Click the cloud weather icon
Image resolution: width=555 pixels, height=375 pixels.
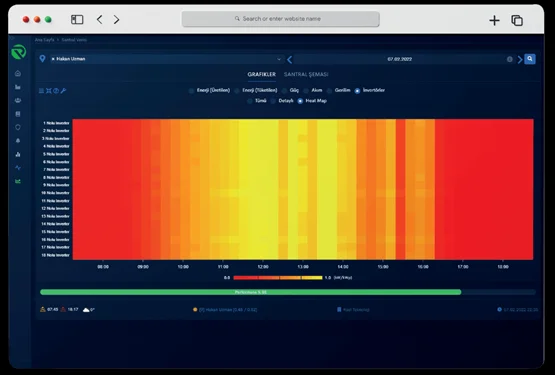pyautogui.click(x=86, y=310)
